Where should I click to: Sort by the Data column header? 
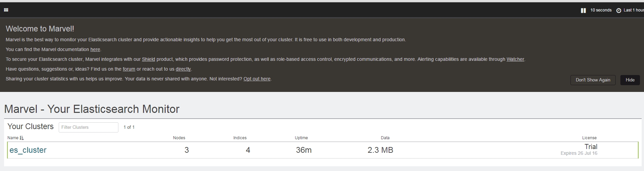tap(385, 138)
